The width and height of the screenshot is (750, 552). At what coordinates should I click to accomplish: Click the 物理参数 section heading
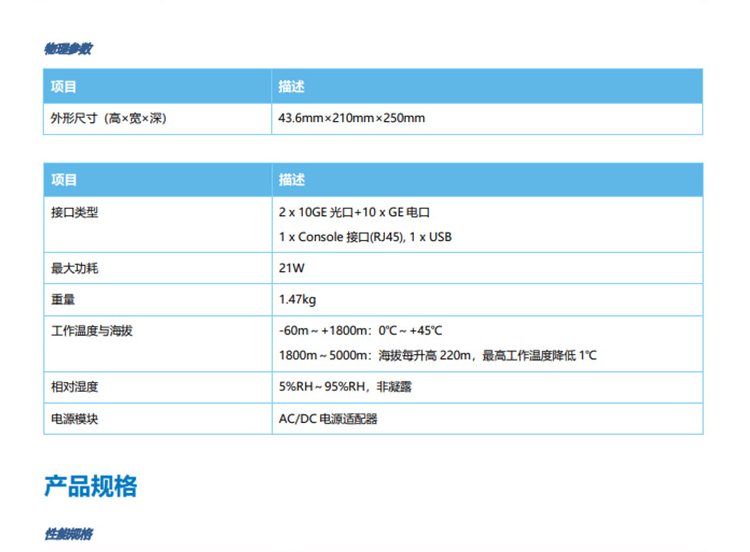click(68, 49)
